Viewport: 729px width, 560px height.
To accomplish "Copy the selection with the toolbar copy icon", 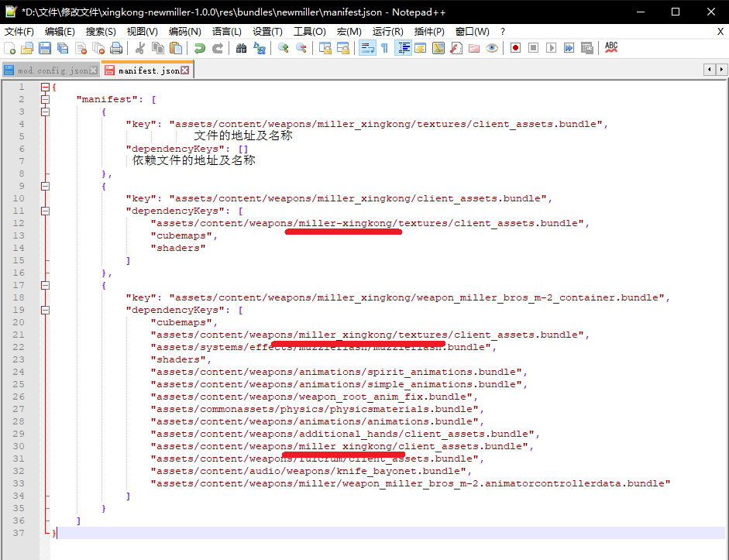I will tap(158, 48).
